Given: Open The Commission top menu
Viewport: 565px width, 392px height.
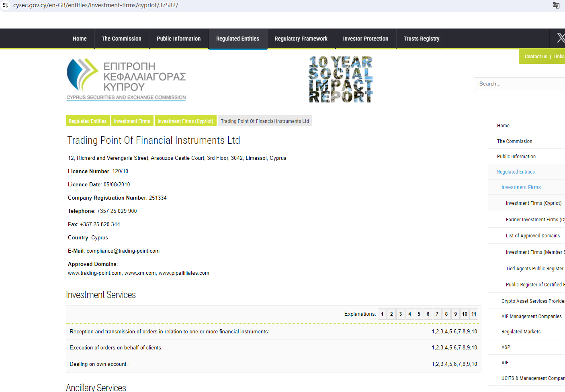Looking at the screenshot, I should pos(122,39).
